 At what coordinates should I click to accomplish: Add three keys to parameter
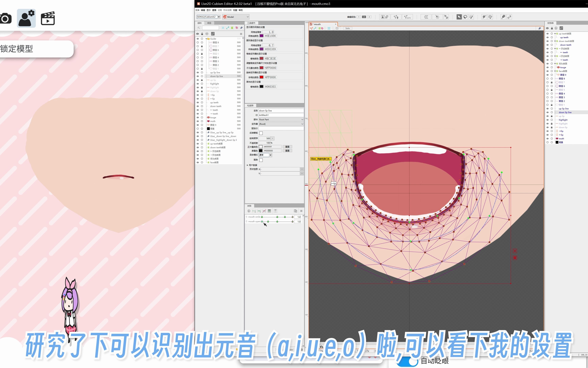coord(259,211)
